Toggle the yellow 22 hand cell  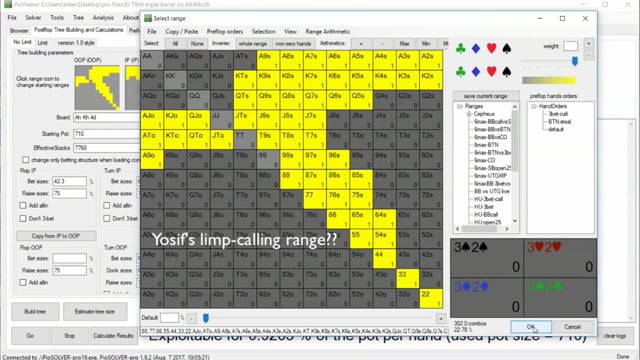431,298
